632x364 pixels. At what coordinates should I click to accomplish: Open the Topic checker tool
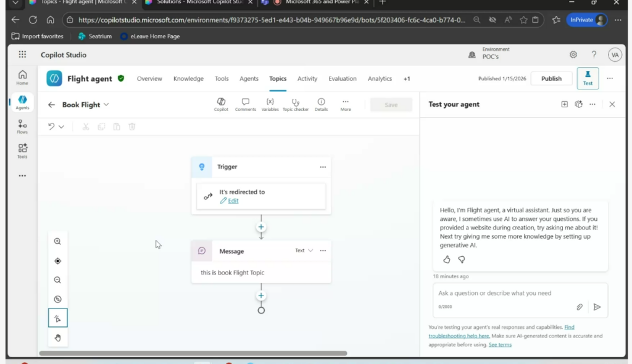[x=296, y=104]
